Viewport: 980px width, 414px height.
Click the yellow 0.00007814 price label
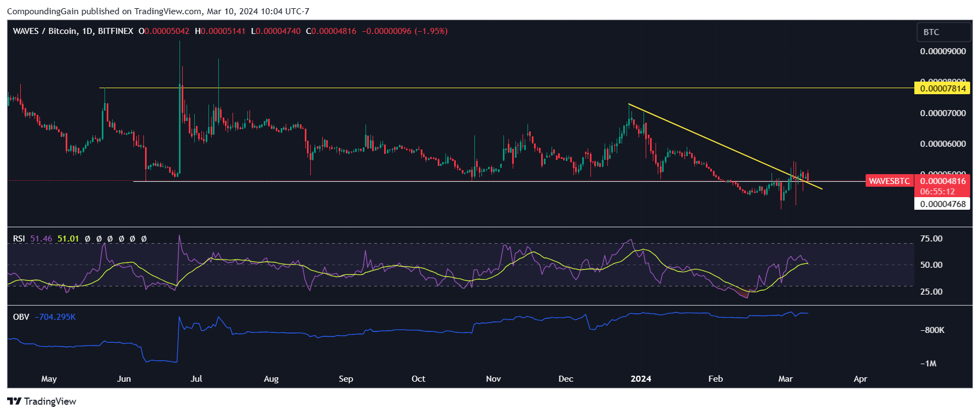942,88
